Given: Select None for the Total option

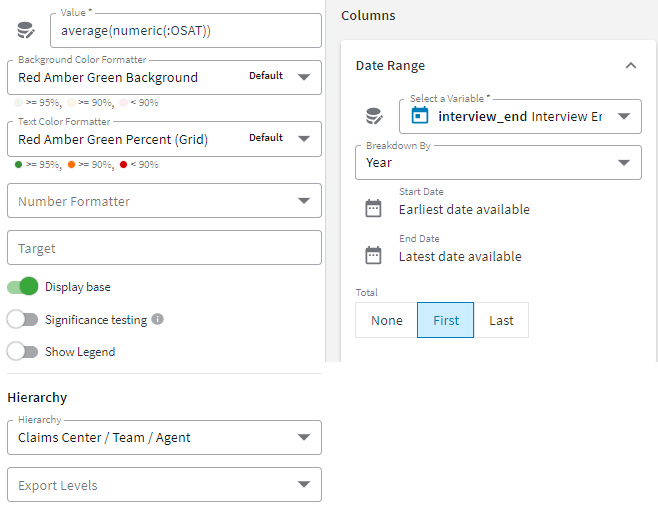Looking at the screenshot, I should tap(386, 320).
